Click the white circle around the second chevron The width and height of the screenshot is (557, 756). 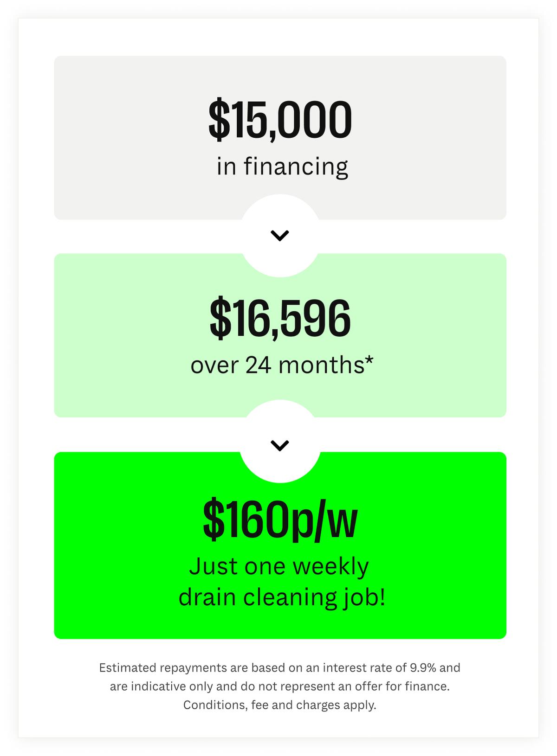[280, 441]
